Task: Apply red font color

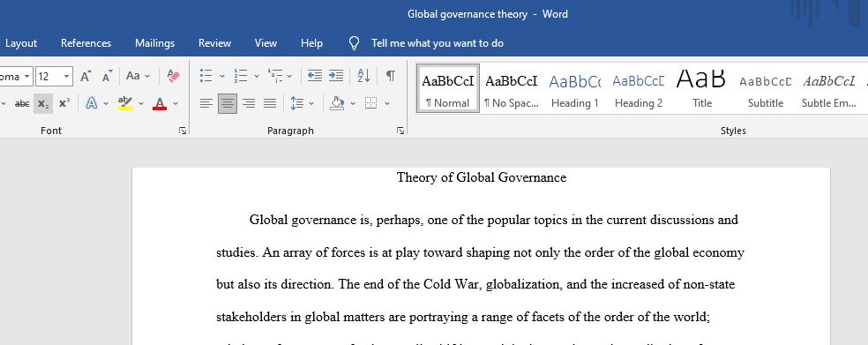Action: 160,103
